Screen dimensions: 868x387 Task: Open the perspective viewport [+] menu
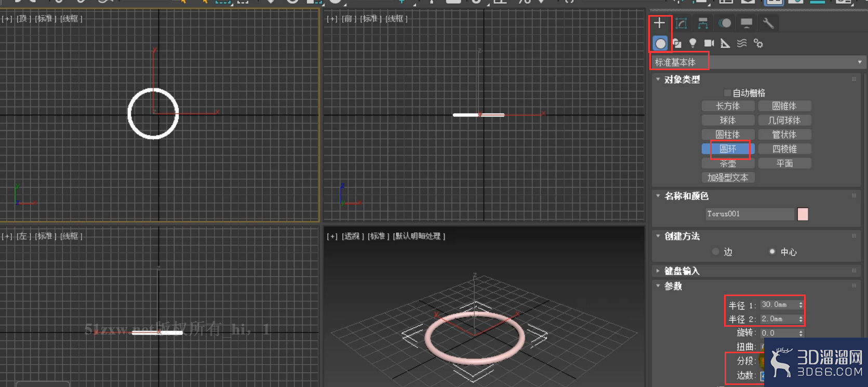(x=332, y=236)
